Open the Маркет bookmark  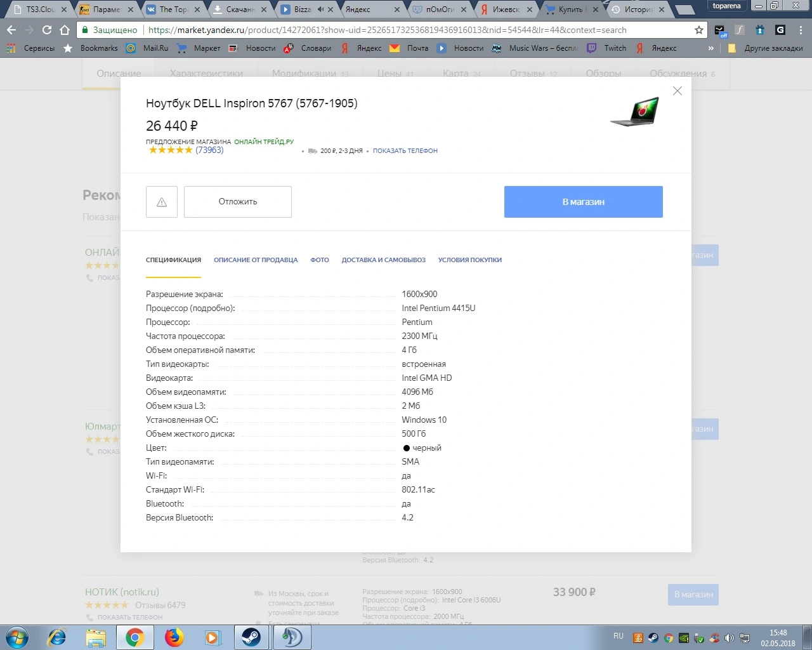(x=199, y=48)
